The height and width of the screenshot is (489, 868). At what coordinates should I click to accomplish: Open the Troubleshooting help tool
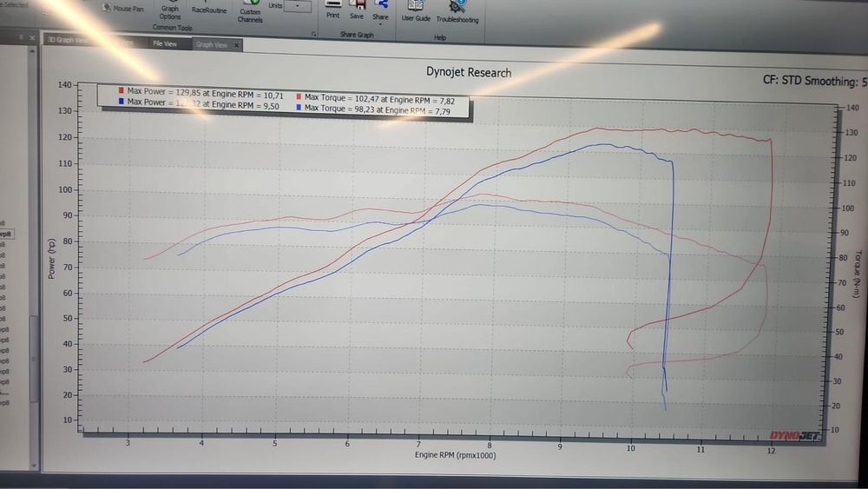point(457,13)
